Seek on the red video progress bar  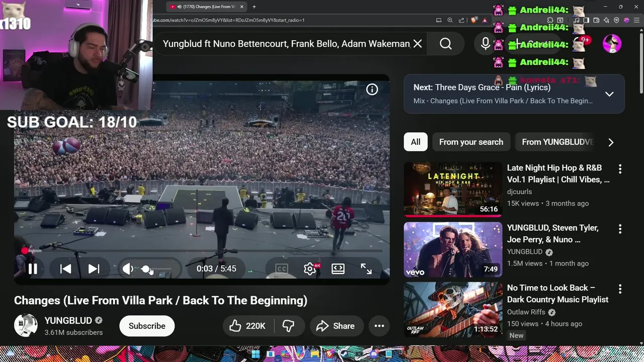click(201, 250)
